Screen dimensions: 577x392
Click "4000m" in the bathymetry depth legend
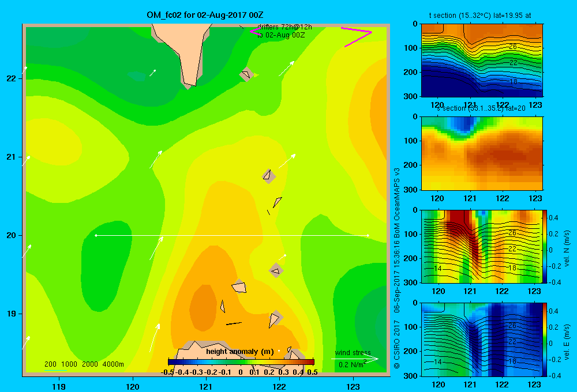[x=113, y=364]
